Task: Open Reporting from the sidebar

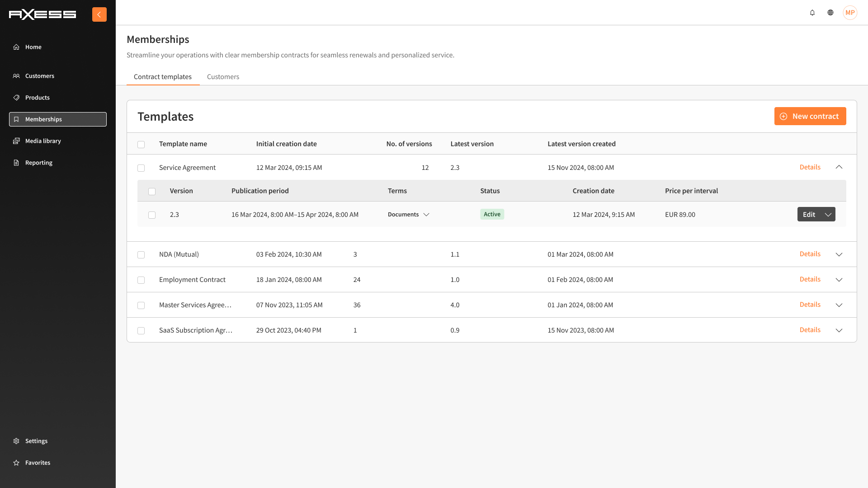Action: click(x=38, y=163)
